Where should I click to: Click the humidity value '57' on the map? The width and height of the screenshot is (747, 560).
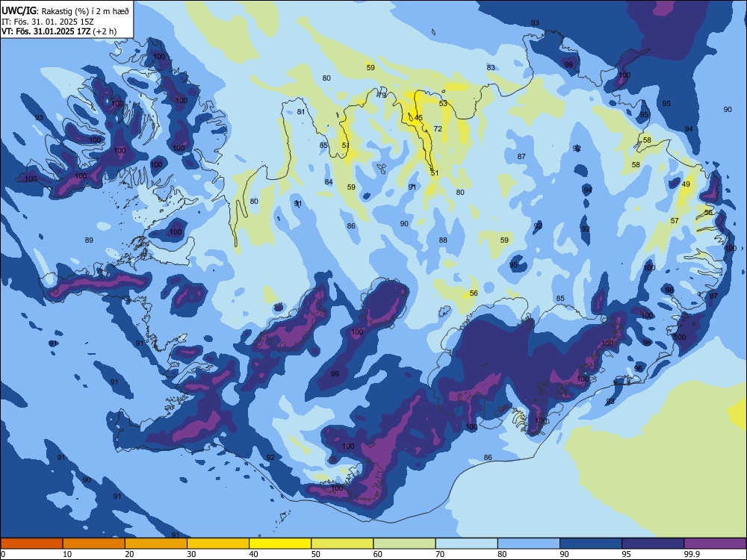675,220
